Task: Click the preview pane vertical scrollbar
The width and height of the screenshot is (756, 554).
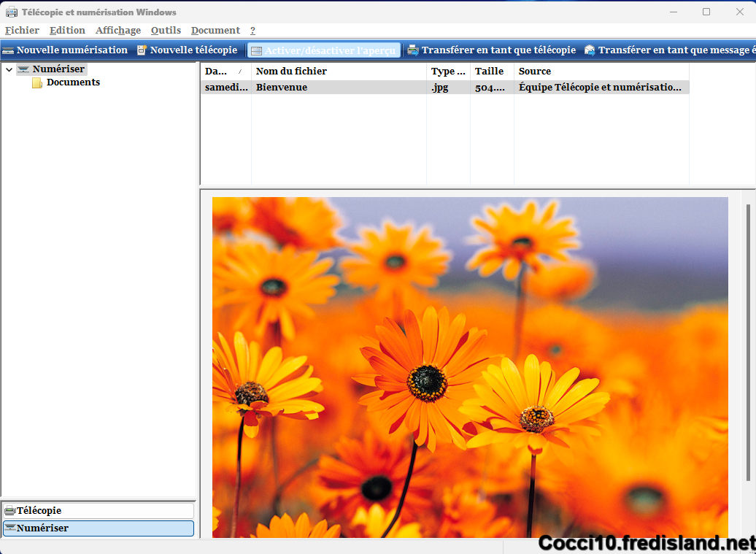Action: point(748,342)
